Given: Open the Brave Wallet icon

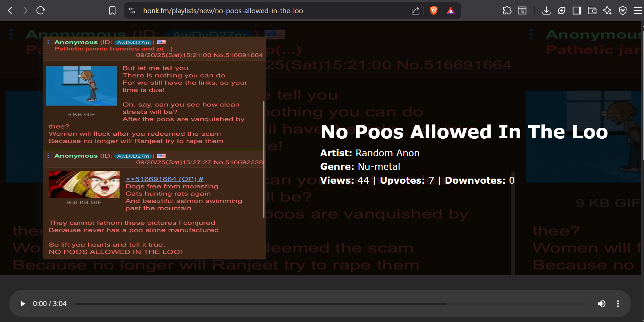Looking at the screenshot, I should (592, 10).
